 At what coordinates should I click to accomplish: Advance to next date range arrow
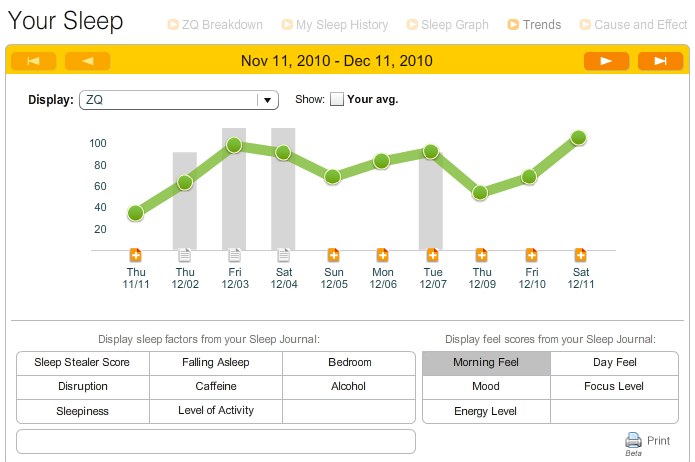click(606, 61)
